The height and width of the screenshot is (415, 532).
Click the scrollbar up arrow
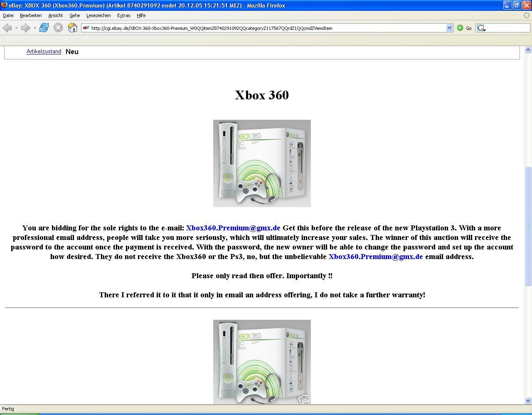click(x=528, y=50)
